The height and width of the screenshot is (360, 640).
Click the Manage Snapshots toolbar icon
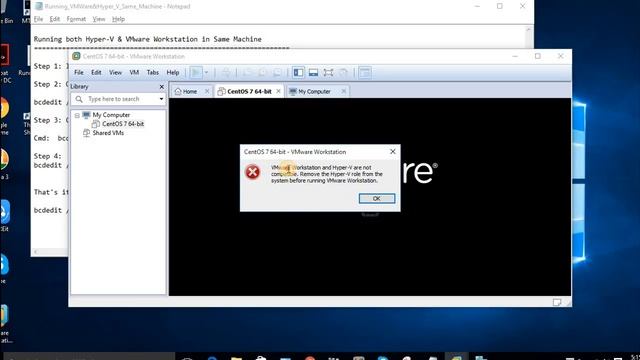click(x=277, y=73)
